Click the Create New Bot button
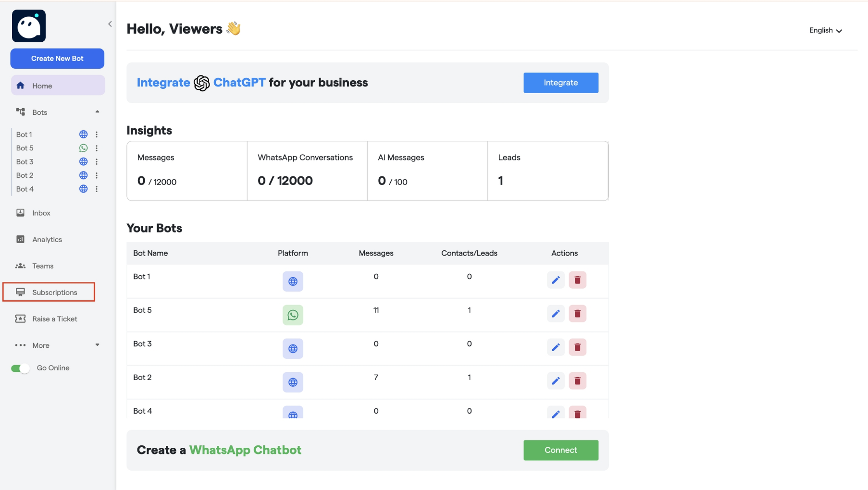868x490 pixels. pyautogui.click(x=57, y=58)
